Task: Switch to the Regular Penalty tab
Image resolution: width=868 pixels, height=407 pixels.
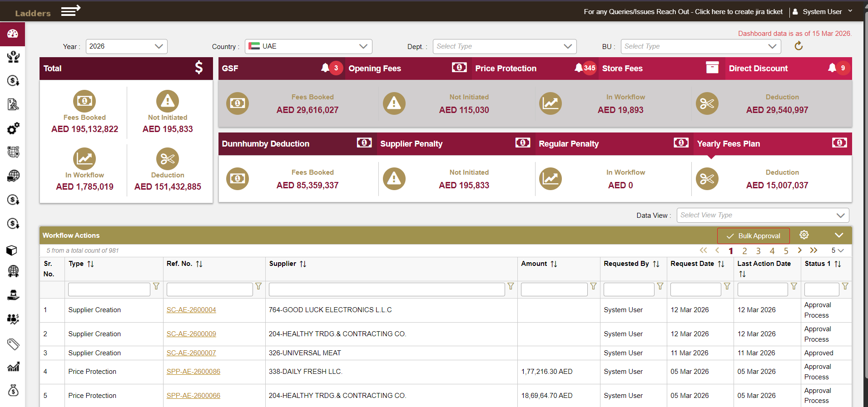Action: pos(614,144)
